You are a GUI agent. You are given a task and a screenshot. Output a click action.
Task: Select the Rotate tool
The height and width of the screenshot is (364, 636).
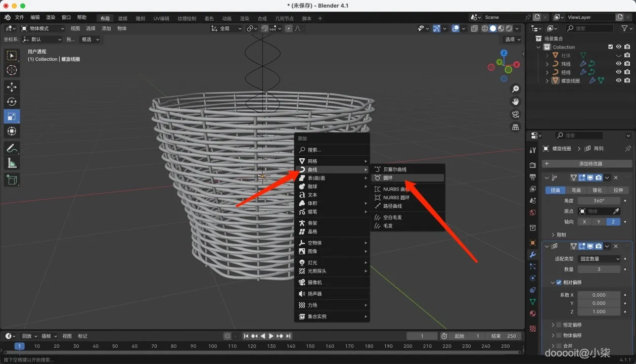coord(12,102)
